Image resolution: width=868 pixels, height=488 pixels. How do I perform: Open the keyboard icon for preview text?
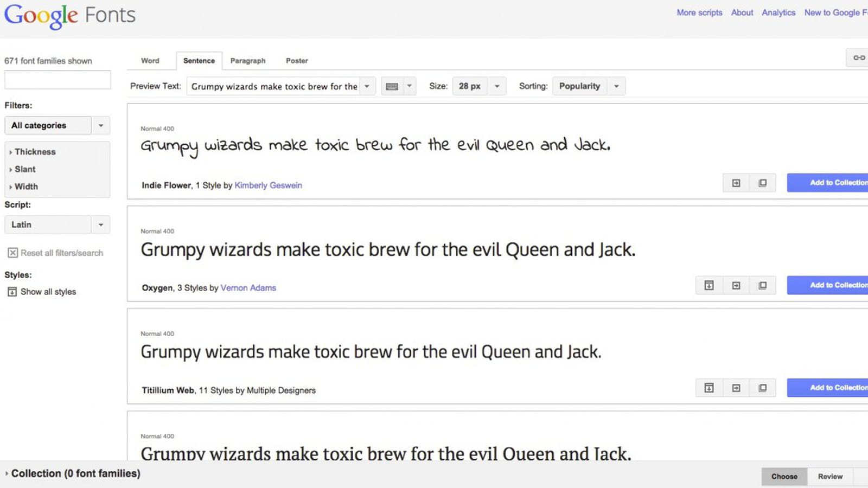tap(392, 86)
